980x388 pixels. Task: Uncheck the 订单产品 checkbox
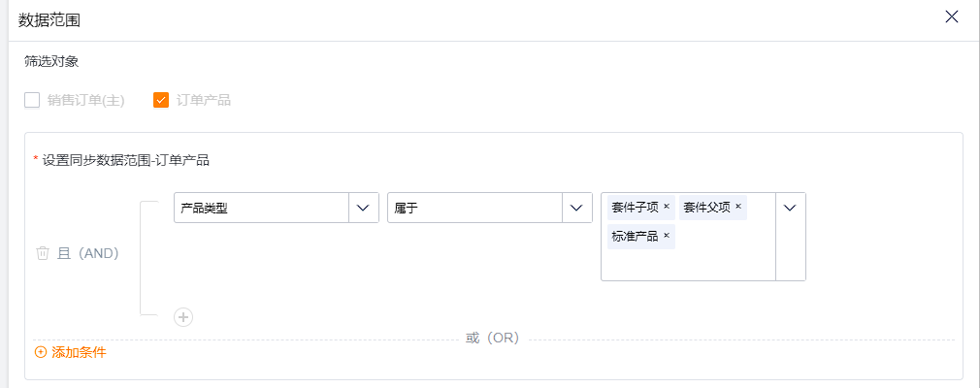pyautogui.click(x=161, y=100)
